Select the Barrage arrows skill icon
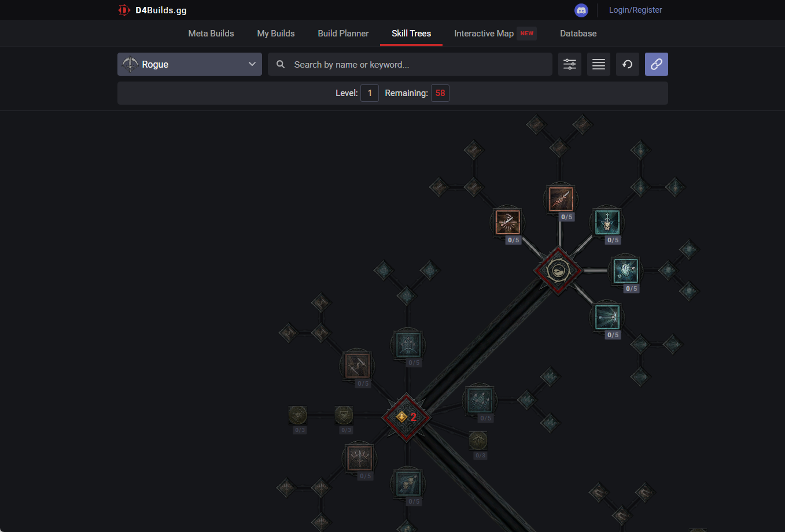This screenshot has height=532, width=785. [x=408, y=345]
